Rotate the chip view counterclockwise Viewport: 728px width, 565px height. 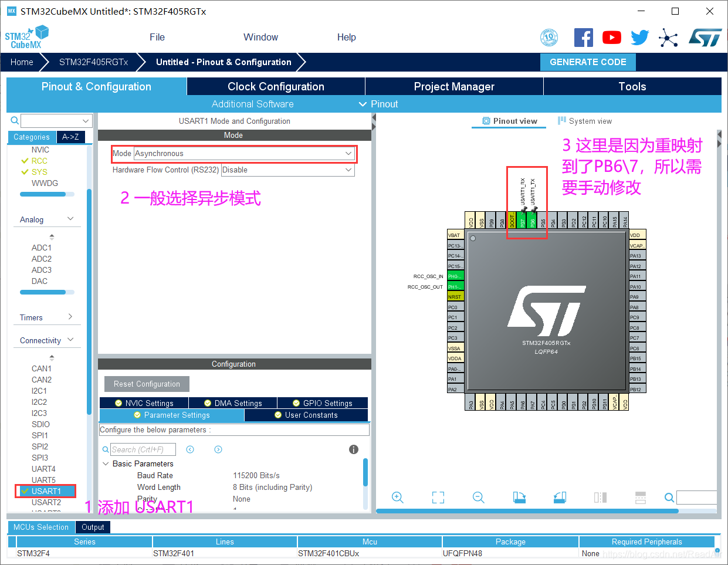[x=560, y=498]
